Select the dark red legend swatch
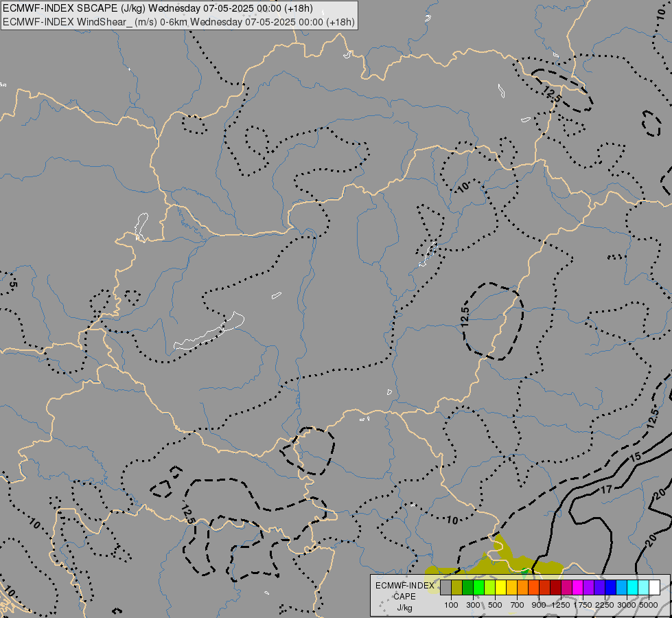Image resolution: width=672 pixels, height=618 pixels. click(555, 587)
